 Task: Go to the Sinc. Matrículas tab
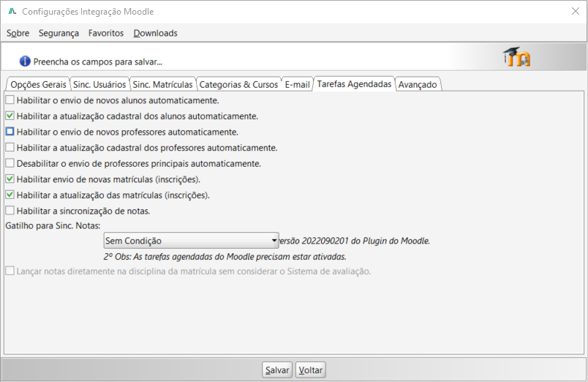(x=163, y=84)
